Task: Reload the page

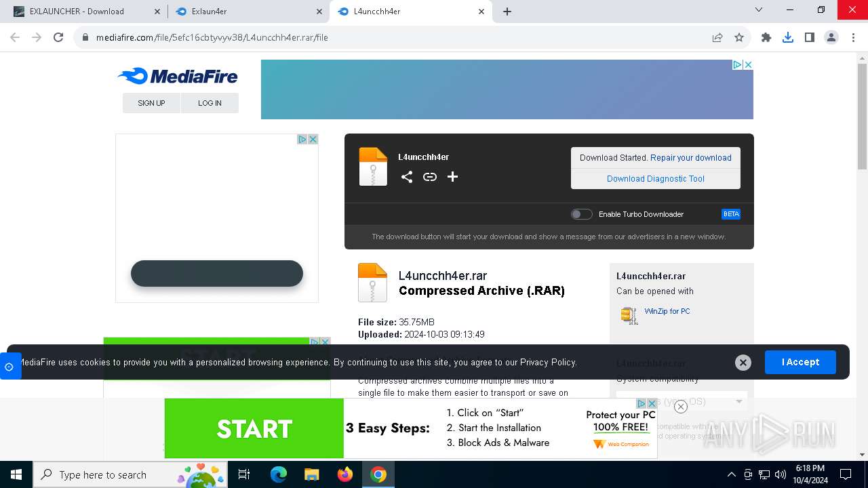Action: (x=58, y=38)
